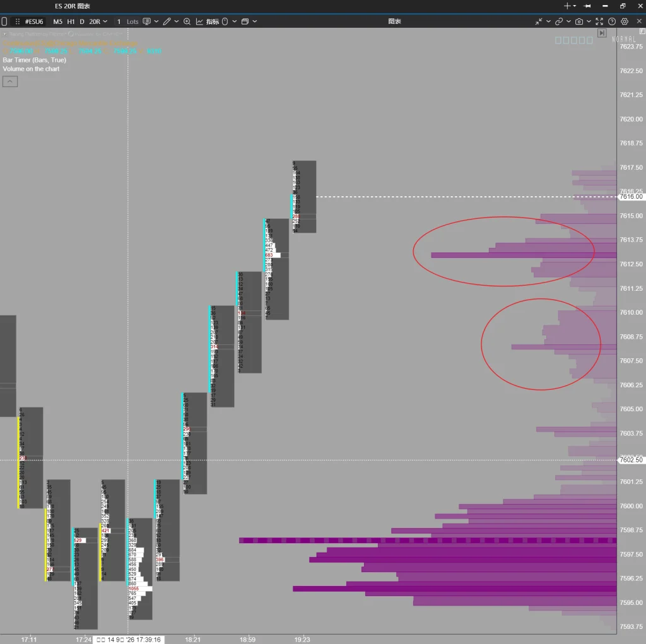Click the #ESU6 symbol button
Image resolution: width=646 pixels, height=644 pixels.
pos(34,21)
